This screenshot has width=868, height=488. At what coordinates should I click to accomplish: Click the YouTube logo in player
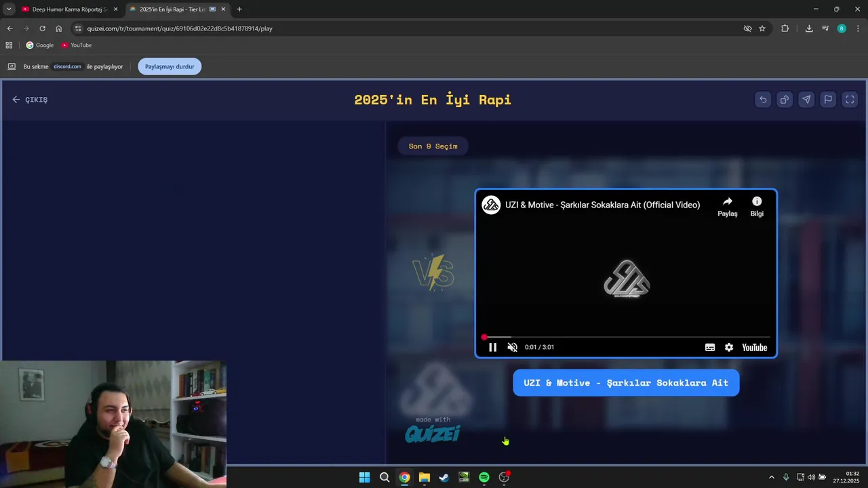(755, 348)
